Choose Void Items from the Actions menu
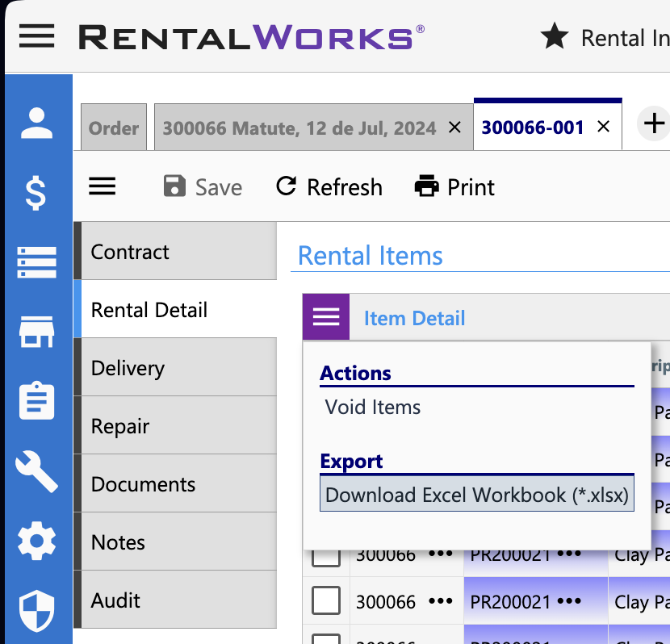 (x=372, y=407)
